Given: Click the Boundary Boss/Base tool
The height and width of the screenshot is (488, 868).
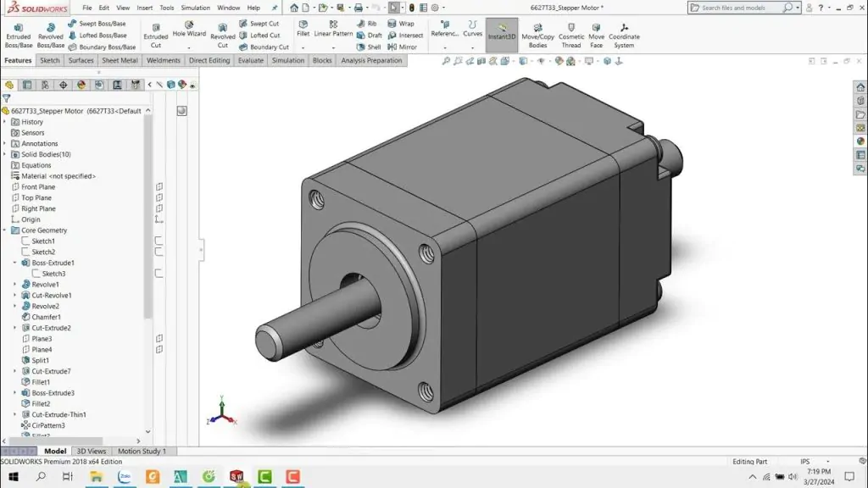Looking at the screenshot, I should tap(102, 47).
